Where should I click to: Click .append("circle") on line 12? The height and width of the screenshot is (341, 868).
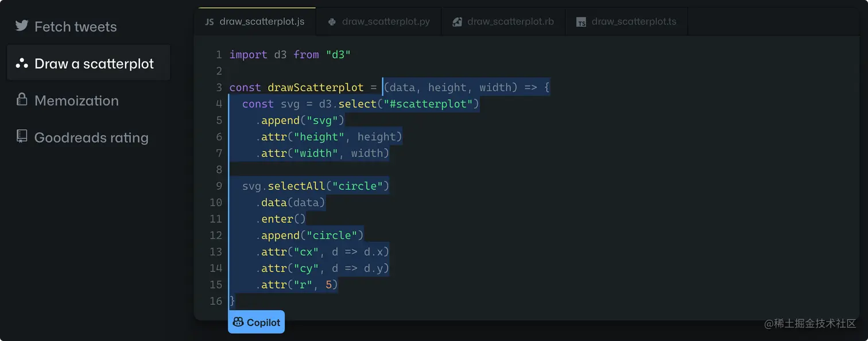(x=309, y=235)
